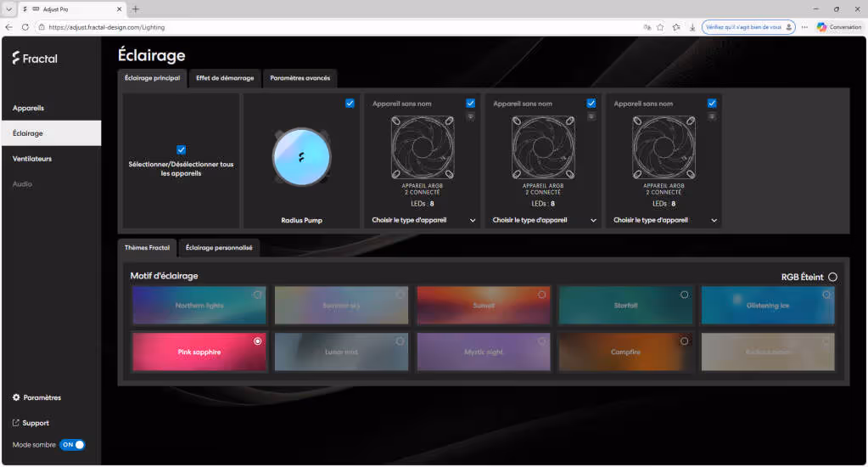Click the Radius Pump device image
Viewport: 868px width, 467px height.
click(x=301, y=157)
